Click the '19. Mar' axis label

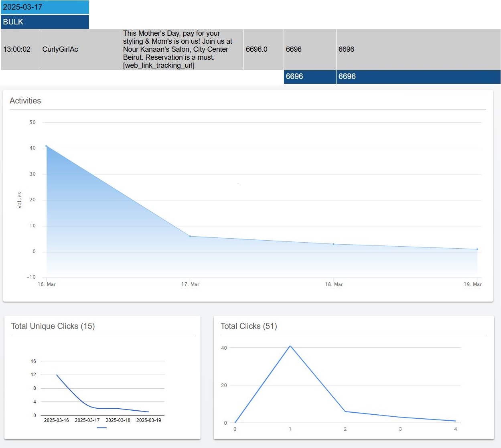(x=473, y=284)
